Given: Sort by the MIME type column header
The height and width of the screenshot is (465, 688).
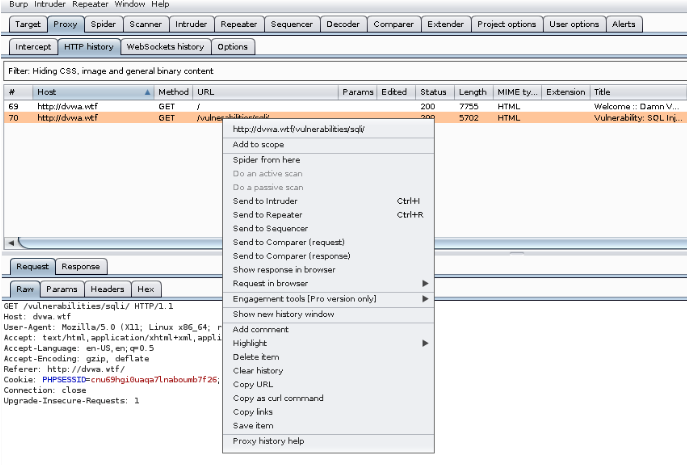Looking at the screenshot, I should pyautogui.click(x=517, y=92).
